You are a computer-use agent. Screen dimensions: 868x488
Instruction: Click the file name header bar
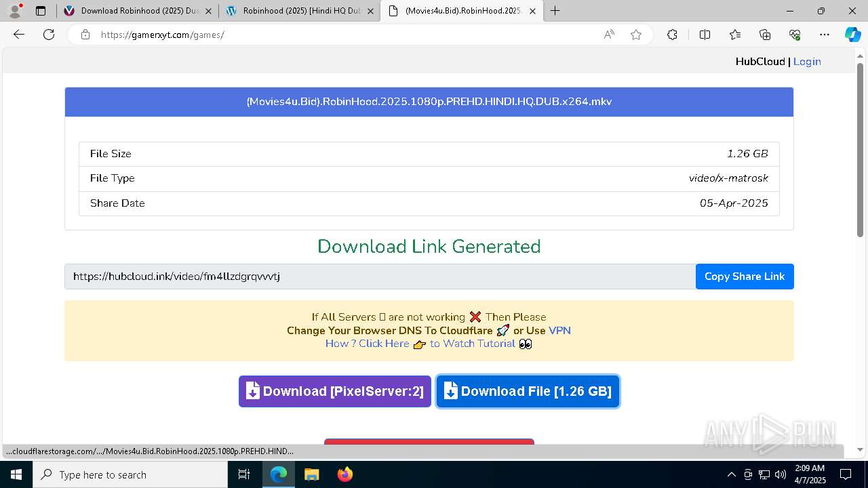pos(429,102)
